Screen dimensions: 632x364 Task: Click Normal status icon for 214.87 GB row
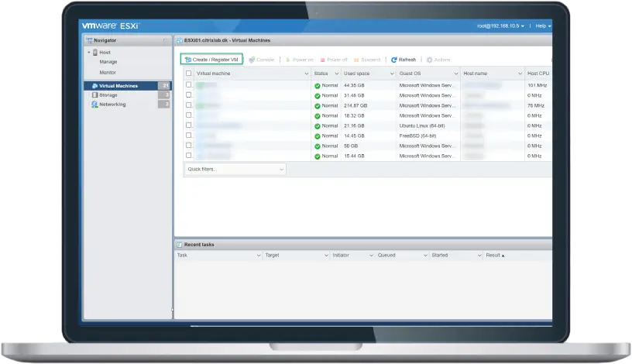pyautogui.click(x=318, y=106)
